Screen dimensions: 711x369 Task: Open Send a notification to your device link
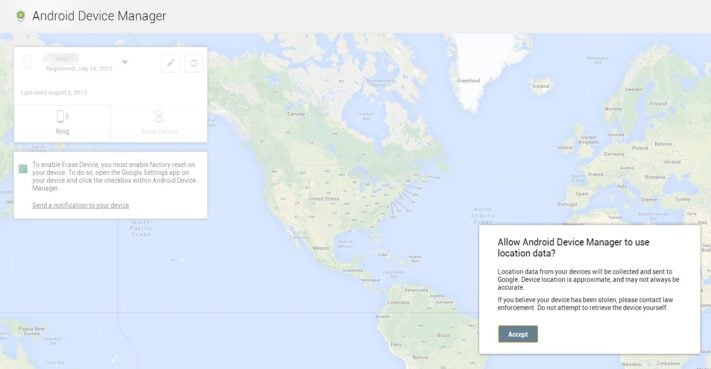(x=81, y=205)
